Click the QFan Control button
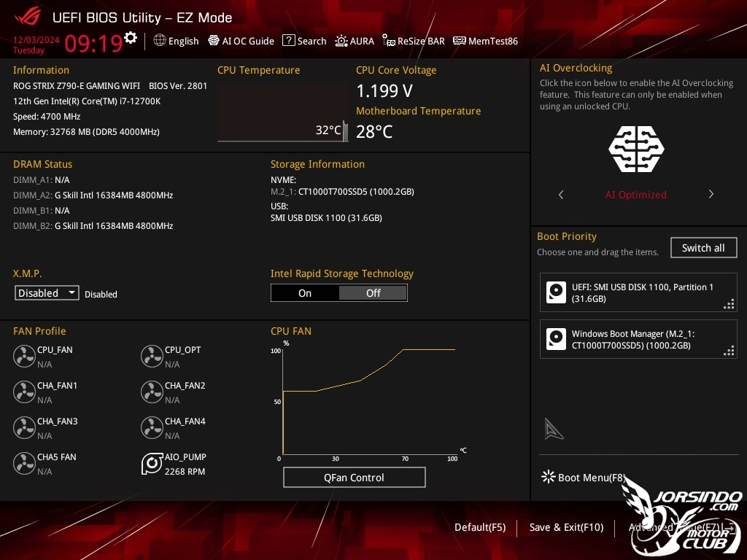The image size is (747, 560). click(354, 477)
